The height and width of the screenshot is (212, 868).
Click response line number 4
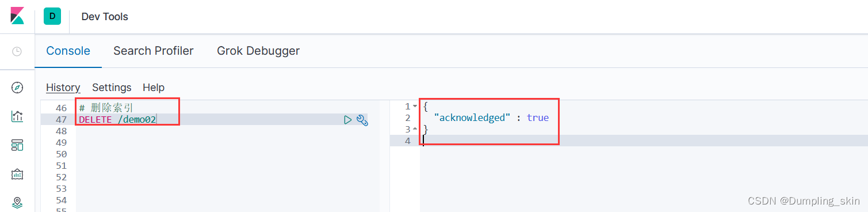pyautogui.click(x=408, y=141)
